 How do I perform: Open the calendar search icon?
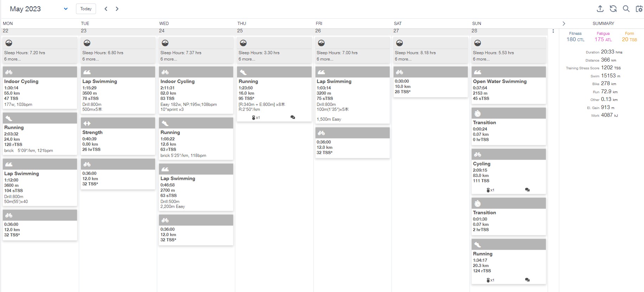pyautogui.click(x=626, y=9)
